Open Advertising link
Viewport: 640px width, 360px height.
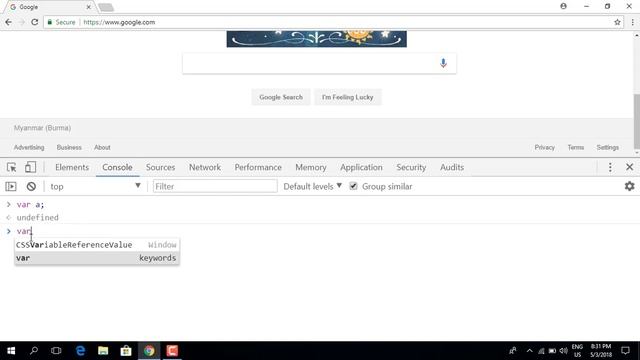coord(29,147)
